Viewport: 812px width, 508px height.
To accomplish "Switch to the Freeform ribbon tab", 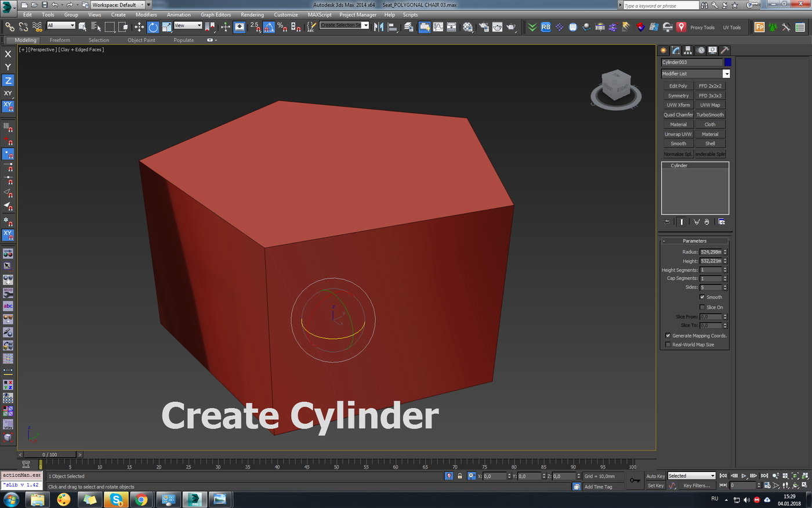I will coord(60,40).
